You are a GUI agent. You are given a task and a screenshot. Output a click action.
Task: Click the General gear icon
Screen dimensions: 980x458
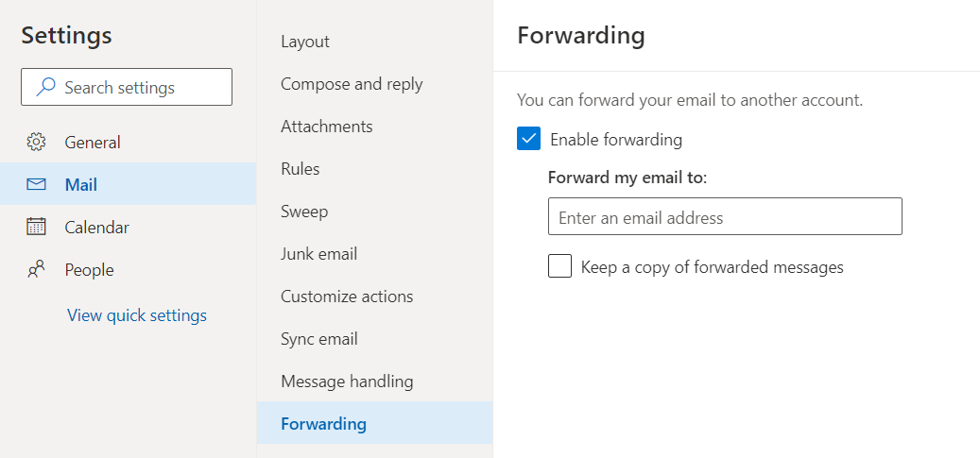coord(36,143)
